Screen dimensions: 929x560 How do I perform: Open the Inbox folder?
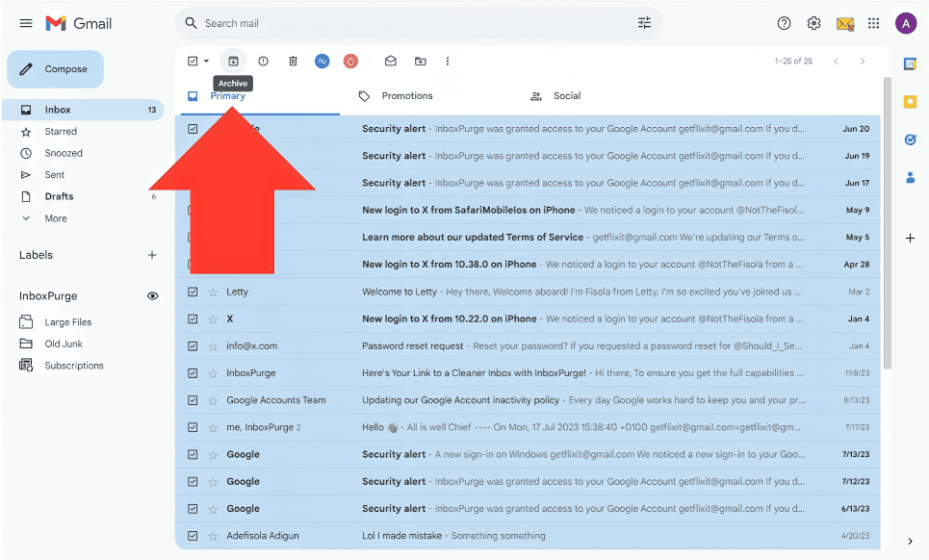pyautogui.click(x=83, y=110)
